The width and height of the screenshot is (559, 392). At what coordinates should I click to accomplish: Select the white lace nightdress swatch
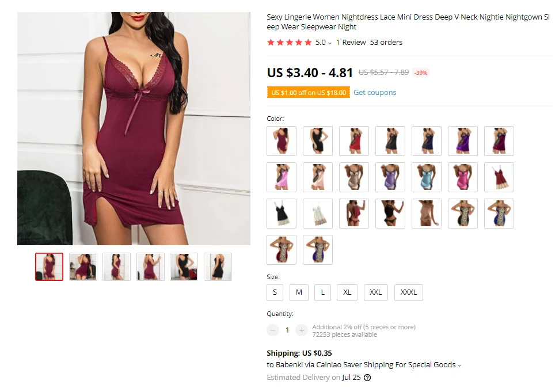tap(318, 214)
